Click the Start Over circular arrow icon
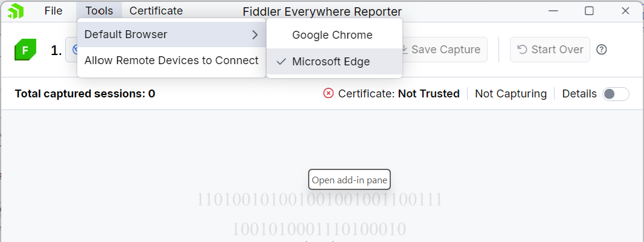 [522, 50]
